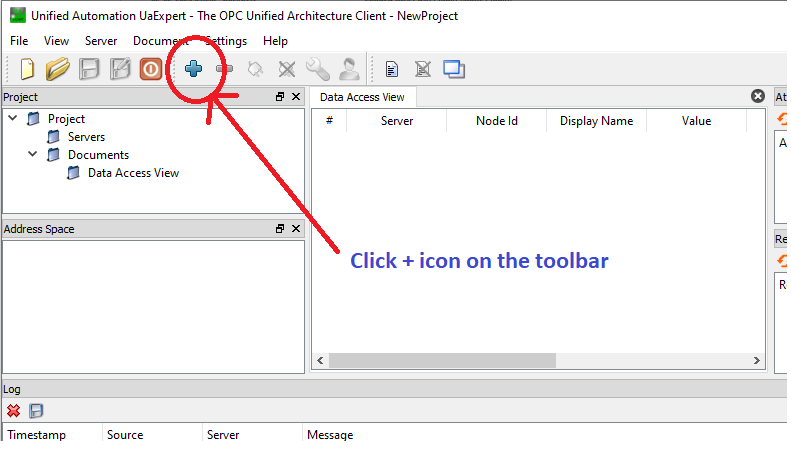Viewport: 791px width, 454px height.
Task: Click the Add Document page icon
Action: tap(391, 69)
